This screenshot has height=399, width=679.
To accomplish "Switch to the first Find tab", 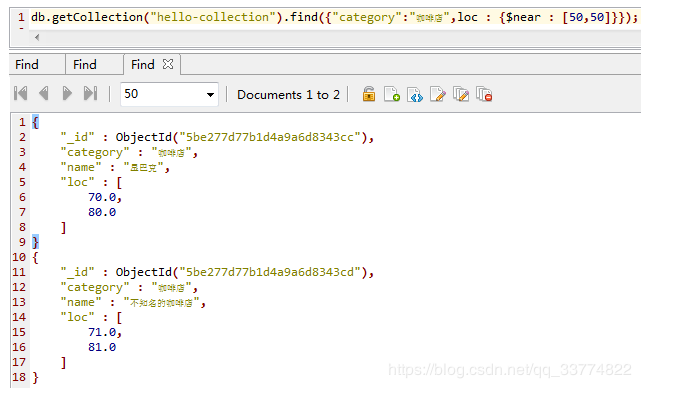I will [27, 65].
